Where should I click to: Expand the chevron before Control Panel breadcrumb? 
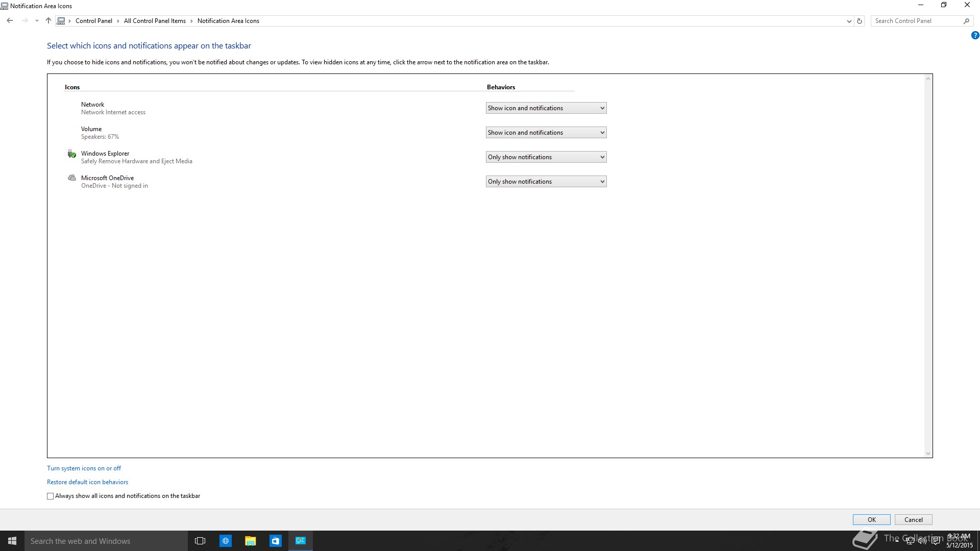coord(70,21)
